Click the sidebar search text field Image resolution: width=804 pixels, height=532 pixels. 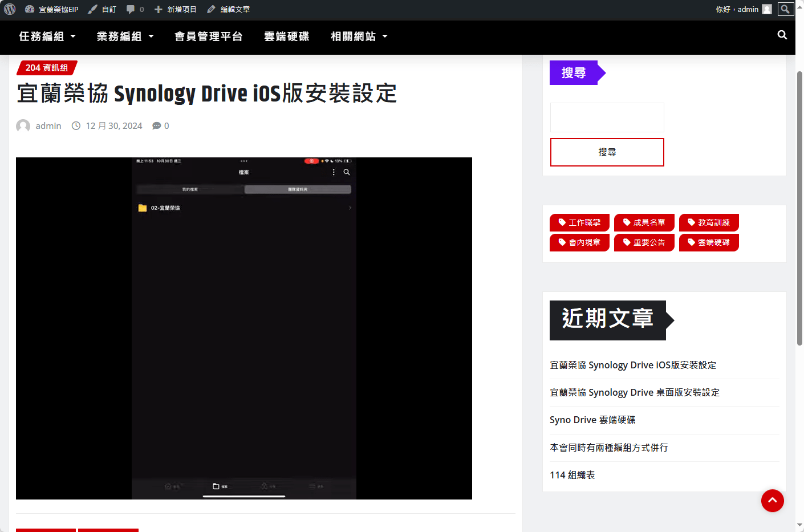point(607,117)
